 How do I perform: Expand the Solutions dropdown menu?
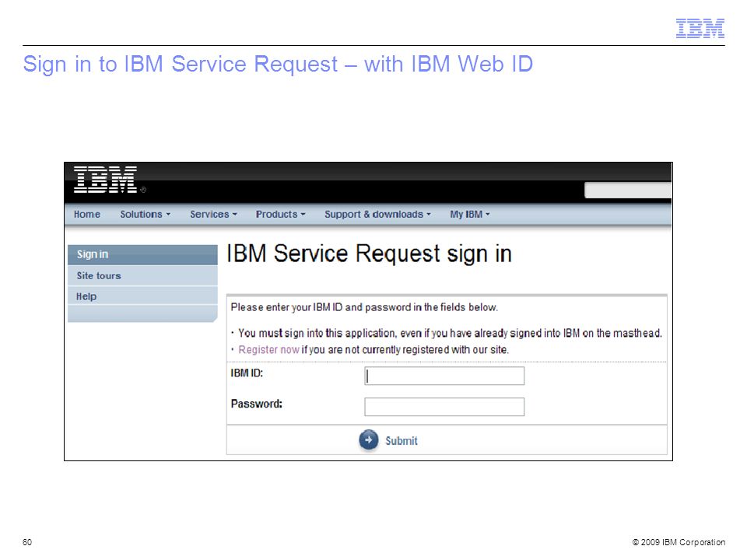coord(145,215)
